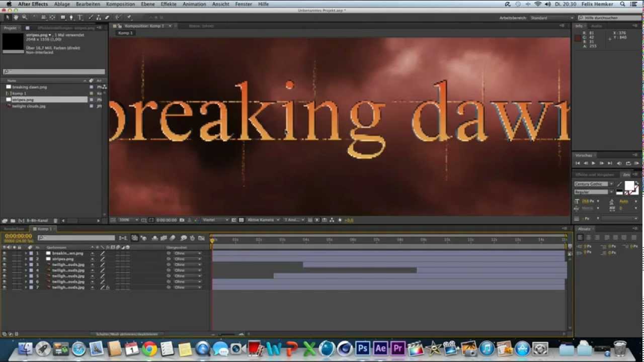644x362 pixels.
Task: Select twilight clouds.jpg in project panel
Action: pyautogui.click(x=29, y=106)
